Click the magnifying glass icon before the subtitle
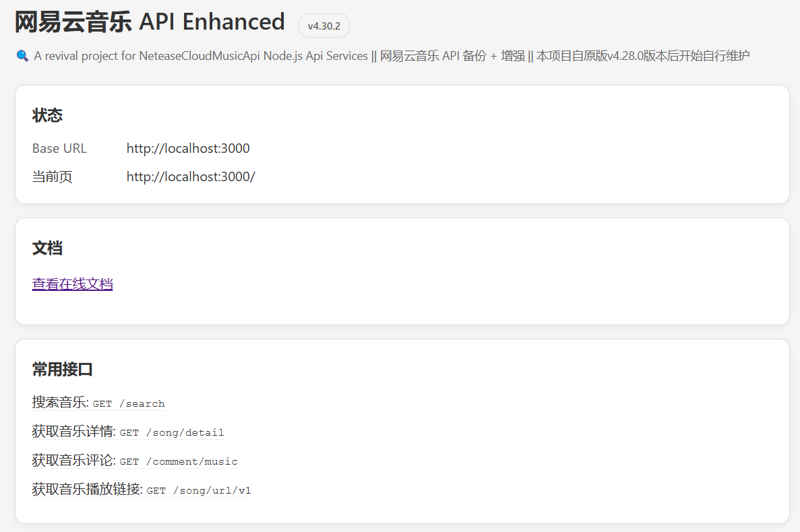This screenshot has width=800, height=532. click(x=22, y=56)
